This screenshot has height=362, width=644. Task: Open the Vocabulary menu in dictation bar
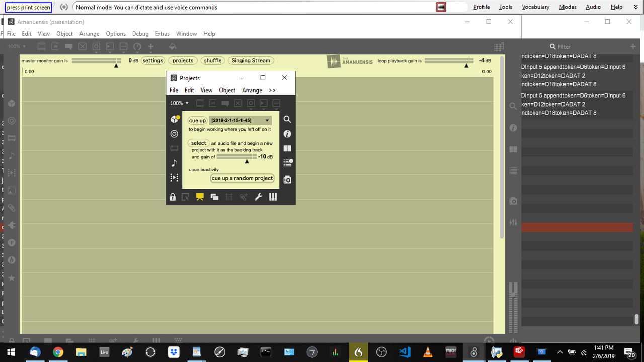click(535, 7)
